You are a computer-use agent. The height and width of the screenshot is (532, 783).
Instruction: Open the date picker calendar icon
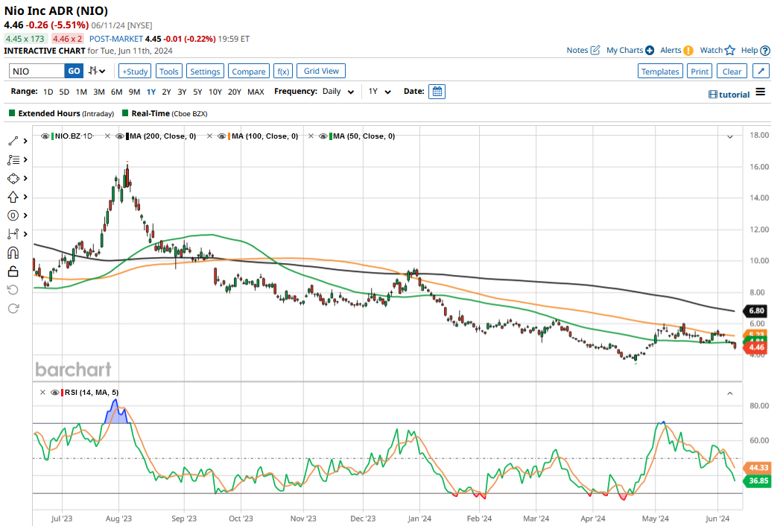coord(437,92)
